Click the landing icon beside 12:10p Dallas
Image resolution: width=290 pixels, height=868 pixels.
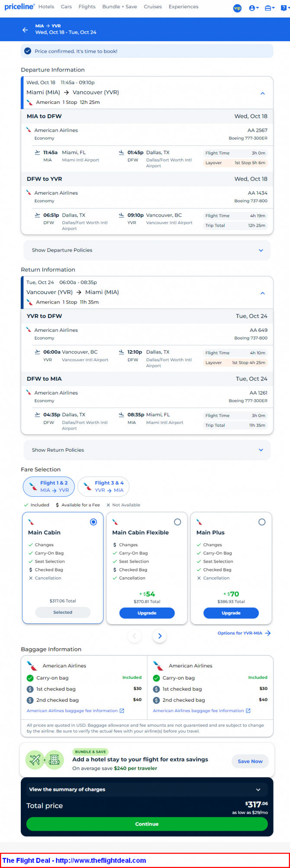pyautogui.click(x=122, y=352)
